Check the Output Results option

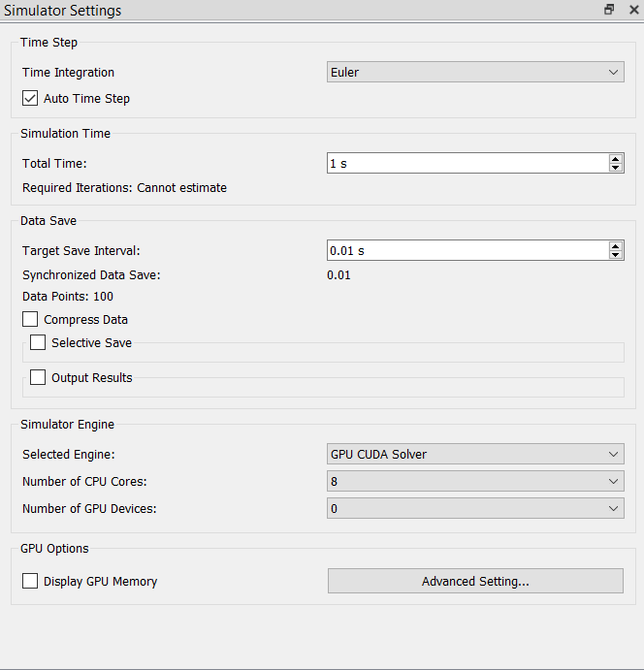pyautogui.click(x=38, y=377)
